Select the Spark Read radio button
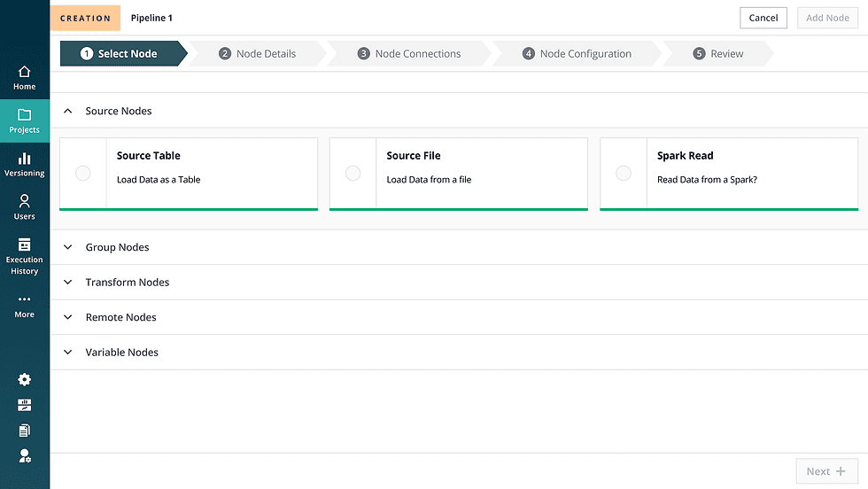This screenshot has height=489, width=868. [x=624, y=174]
